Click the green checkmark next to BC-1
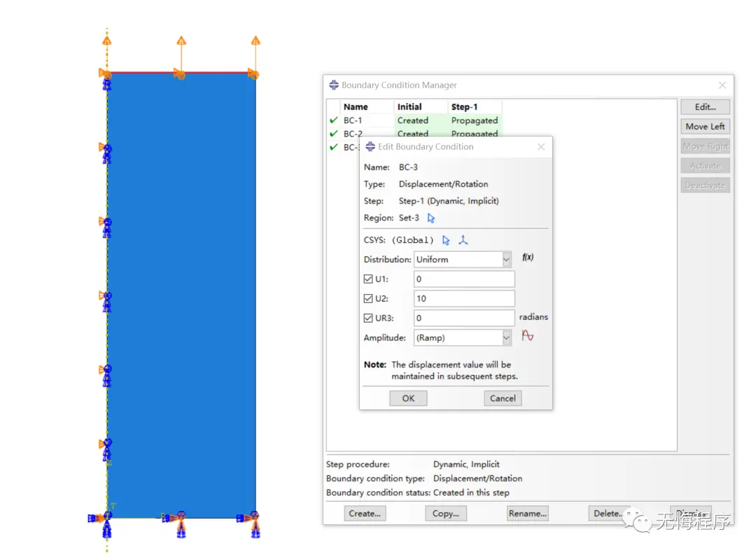Screen dimensions: 756x555 coord(333,120)
